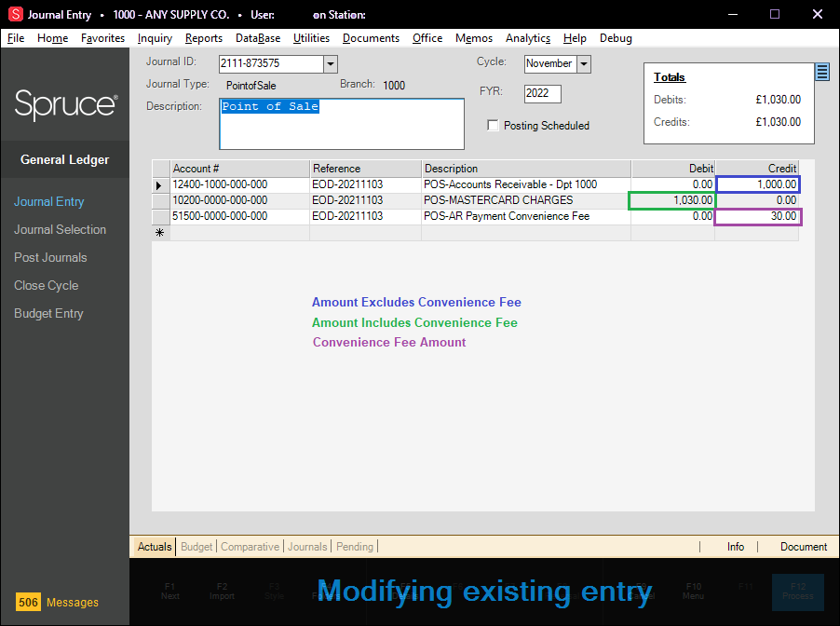Image resolution: width=840 pixels, height=626 pixels.
Task: Click the Reference column header
Action: 366,169
